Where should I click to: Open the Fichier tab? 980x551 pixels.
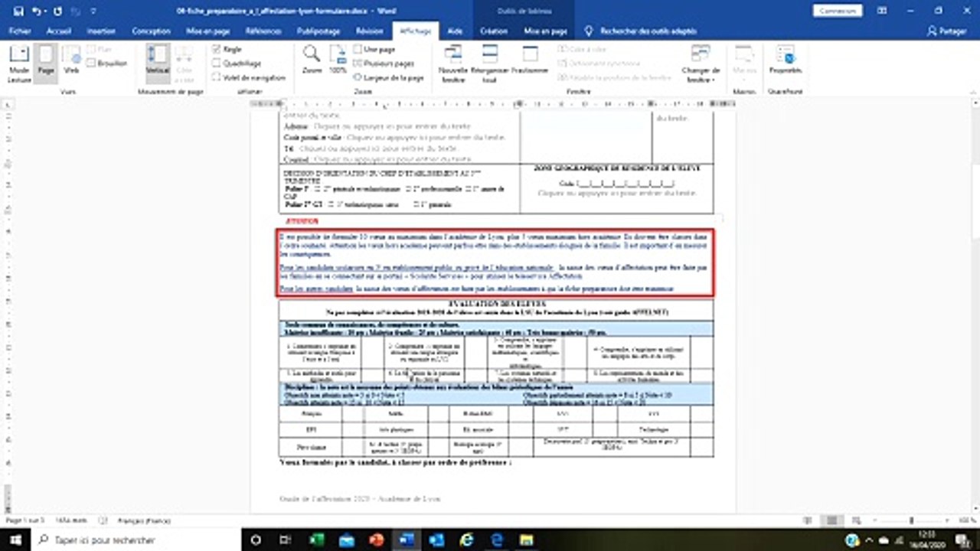[x=20, y=31]
